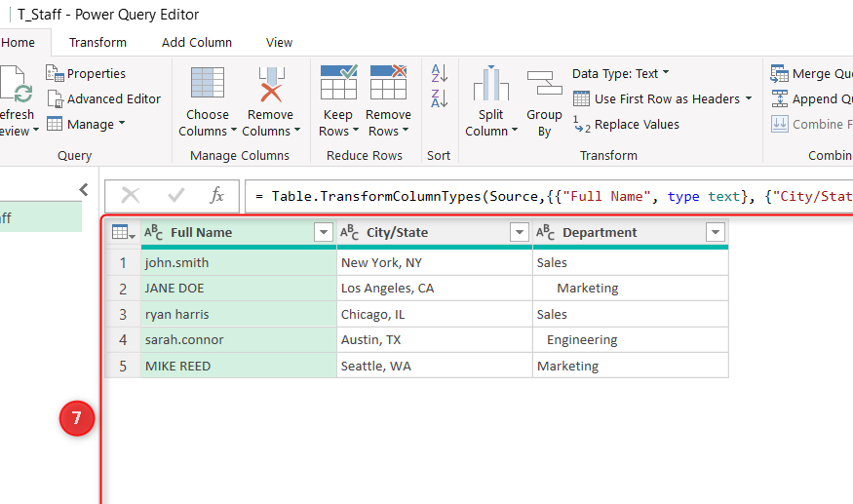Click the Los Angeles, CA cell
Screen dimensions: 853x504
[x=434, y=289]
